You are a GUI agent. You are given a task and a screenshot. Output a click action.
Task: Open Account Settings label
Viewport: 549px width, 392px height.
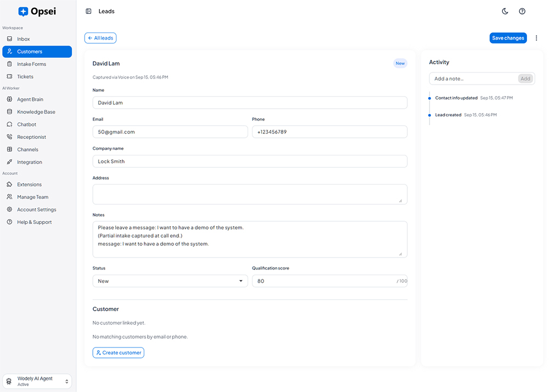coord(37,210)
